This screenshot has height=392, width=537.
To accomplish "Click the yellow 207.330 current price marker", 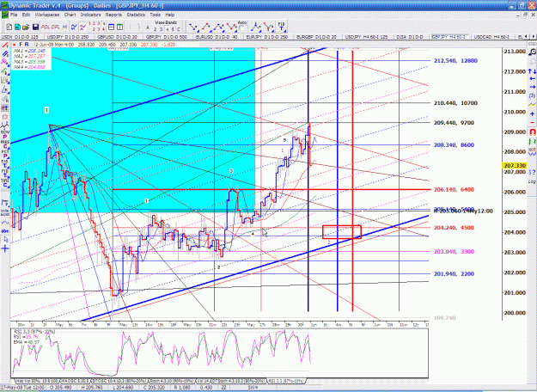I will click(x=514, y=166).
